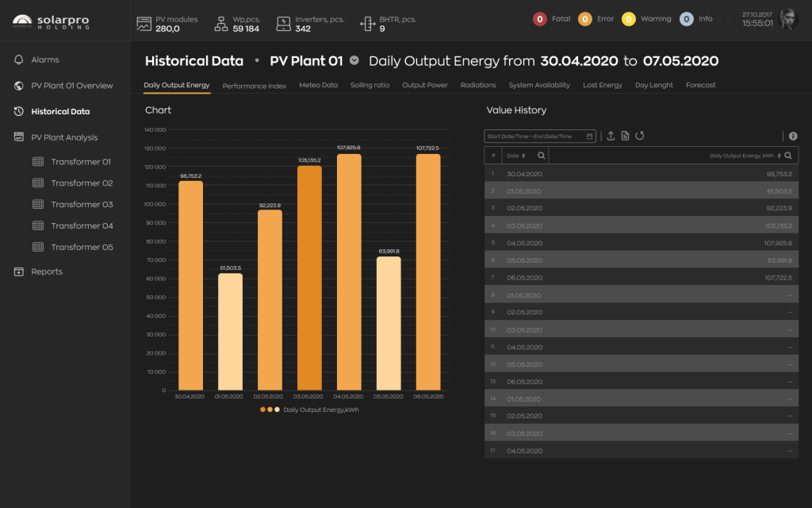812x508 pixels.
Task: Open Transformer 03 in the sidebar
Action: 82,205
